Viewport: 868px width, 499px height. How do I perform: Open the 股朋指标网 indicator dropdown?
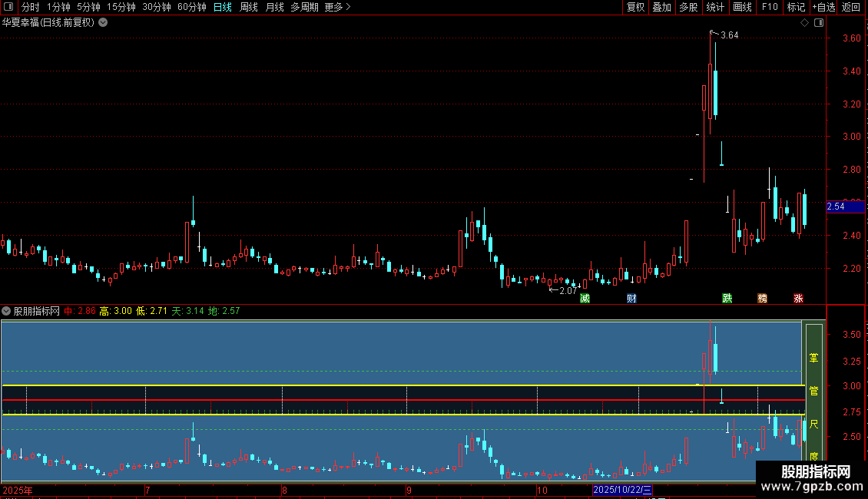[x=6, y=311]
